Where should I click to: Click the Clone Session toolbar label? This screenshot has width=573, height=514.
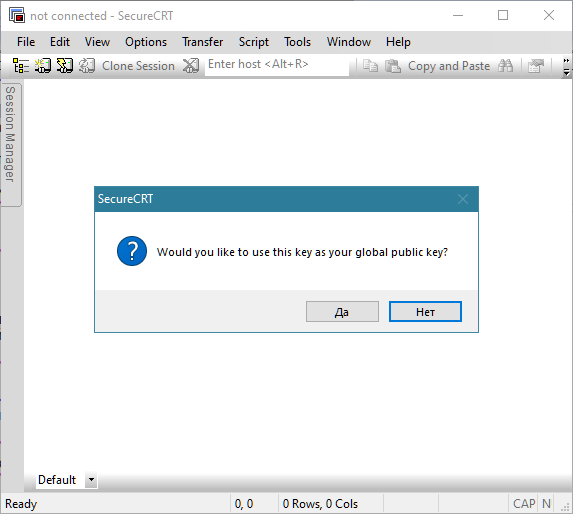tap(138, 66)
